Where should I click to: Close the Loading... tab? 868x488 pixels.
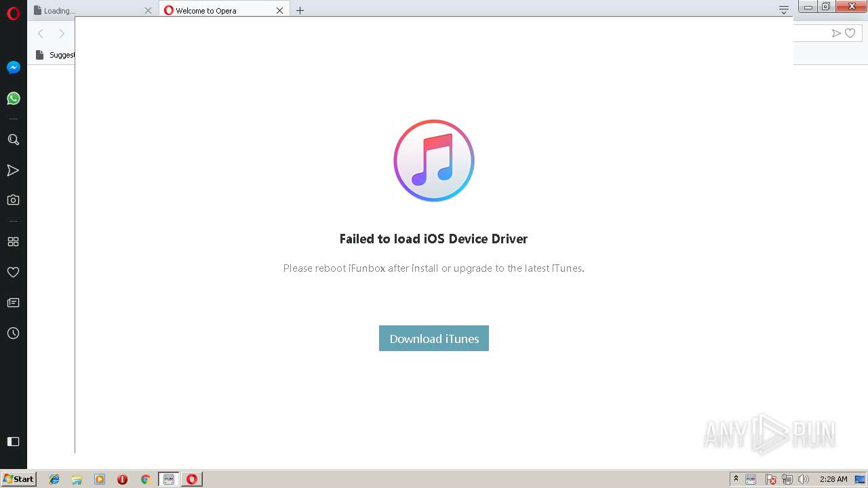(x=148, y=10)
